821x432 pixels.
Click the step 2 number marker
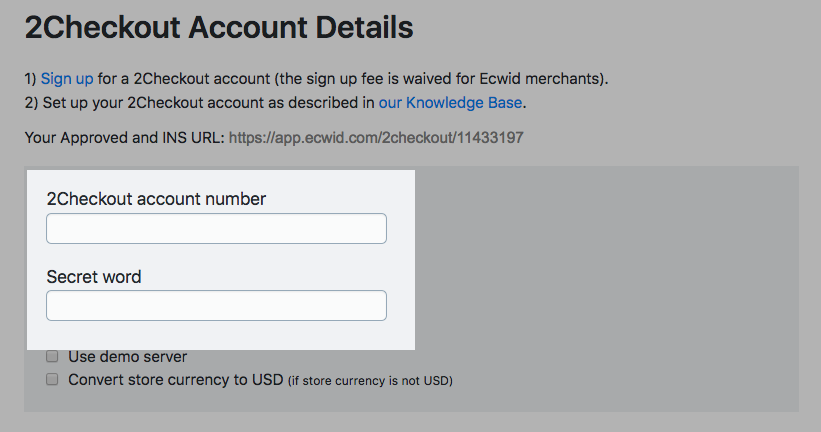click(30, 102)
